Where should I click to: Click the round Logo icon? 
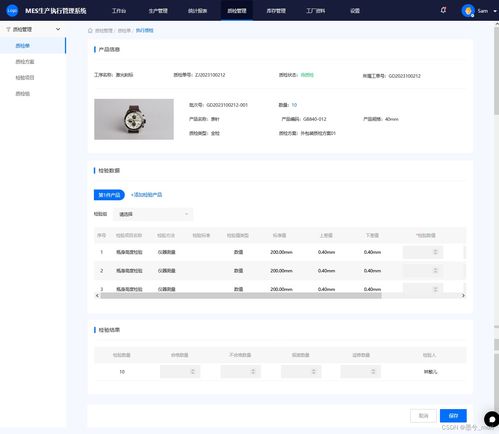click(12, 11)
